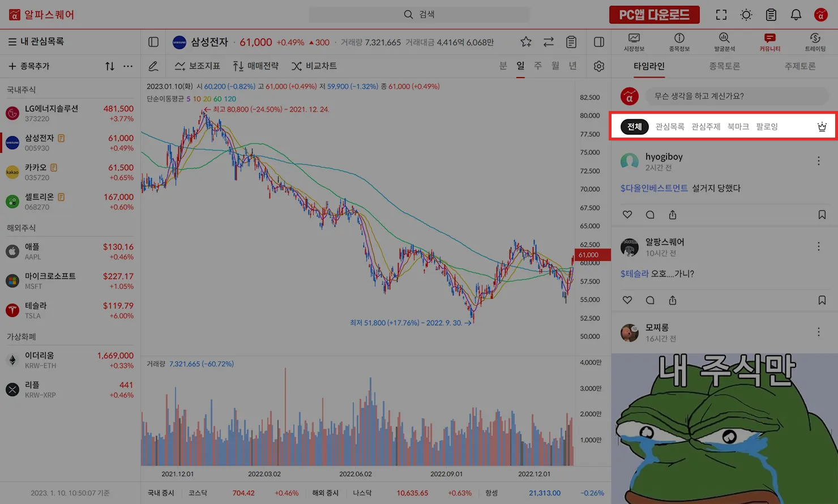Select the 종목토론 tab

coord(725,66)
